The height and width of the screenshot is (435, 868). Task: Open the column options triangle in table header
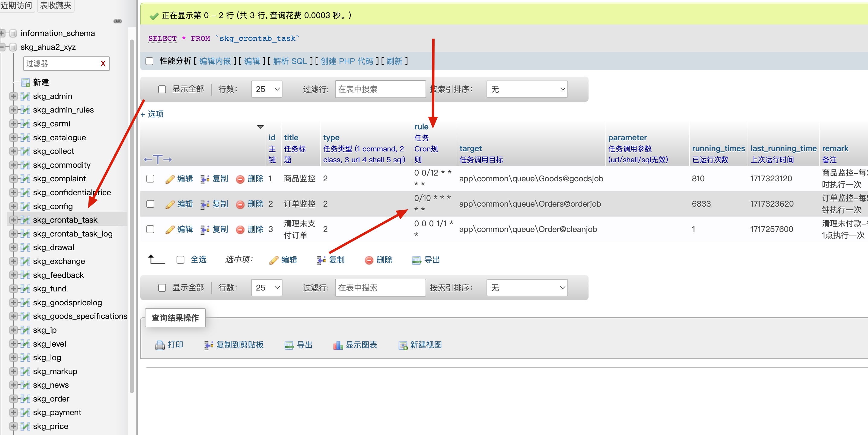click(260, 127)
